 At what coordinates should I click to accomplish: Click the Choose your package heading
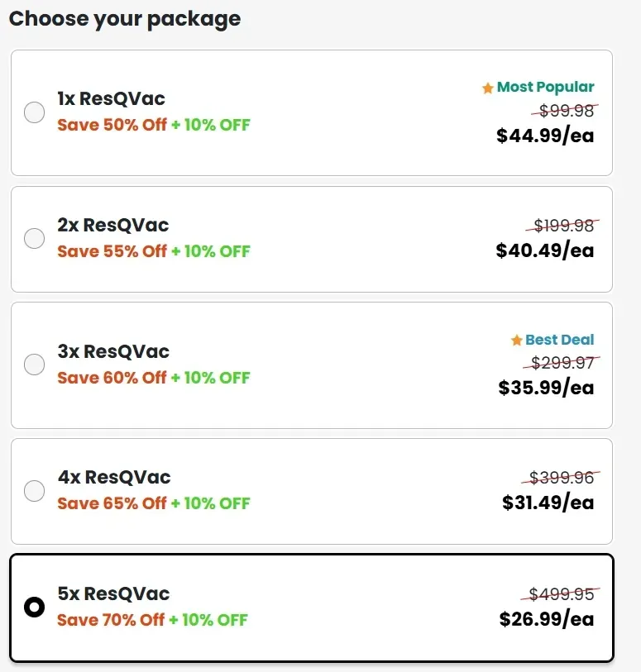(124, 18)
